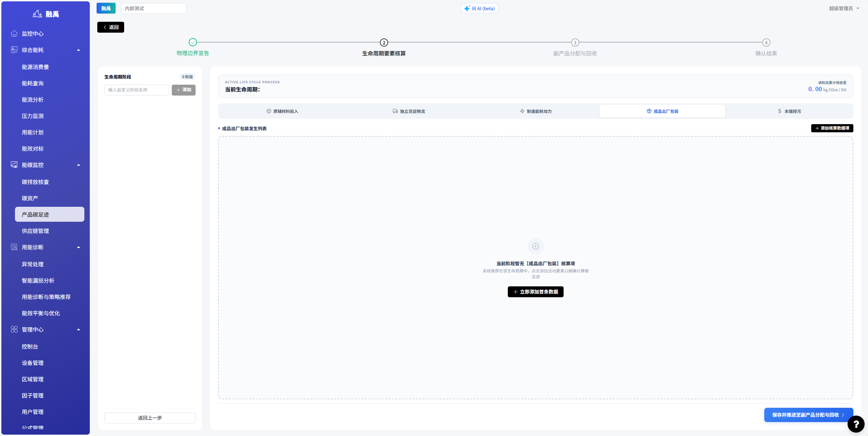
Task: Switch to 制造能耗动力 tab
Action: 536,111
